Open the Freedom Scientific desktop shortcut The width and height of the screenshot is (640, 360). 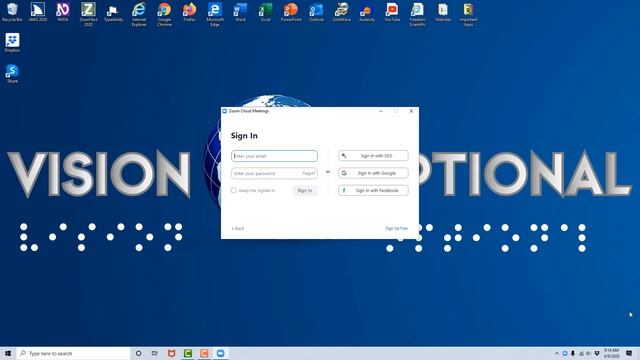[417, 14]
